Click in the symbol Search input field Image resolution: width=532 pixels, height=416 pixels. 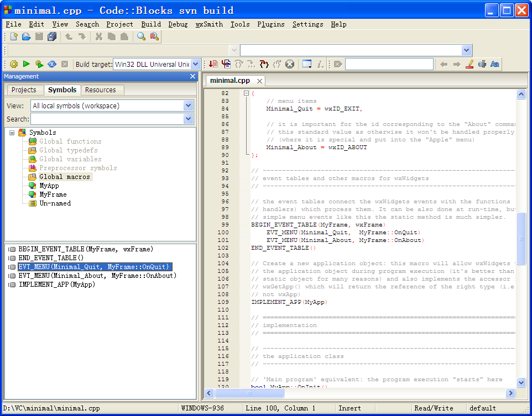coord(107,119)
